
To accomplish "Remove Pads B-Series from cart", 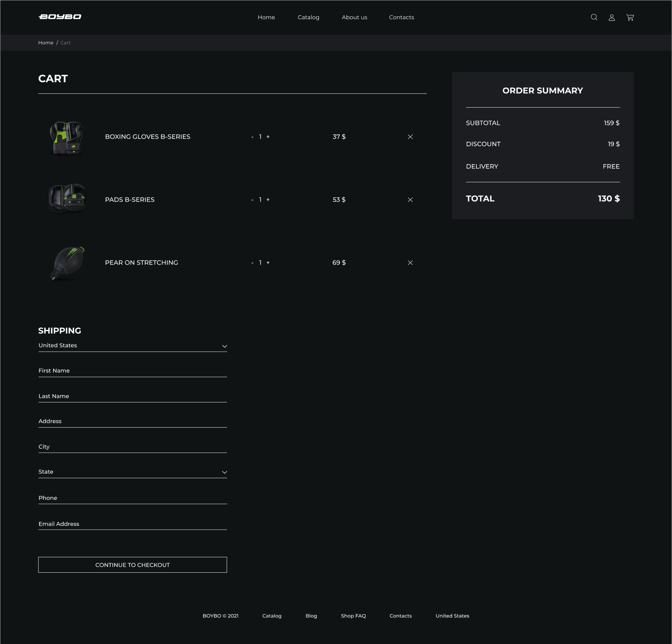I will tap(410, 200).
